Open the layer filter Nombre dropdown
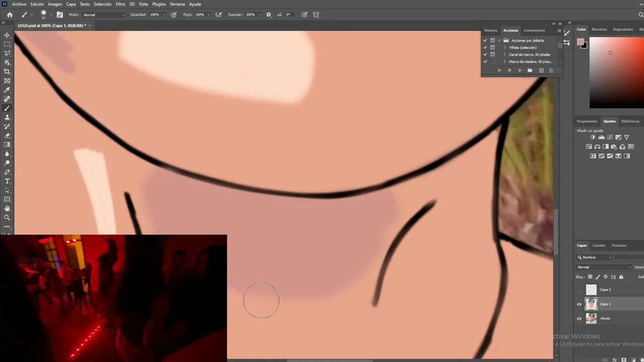 click(x=595, y=257)
